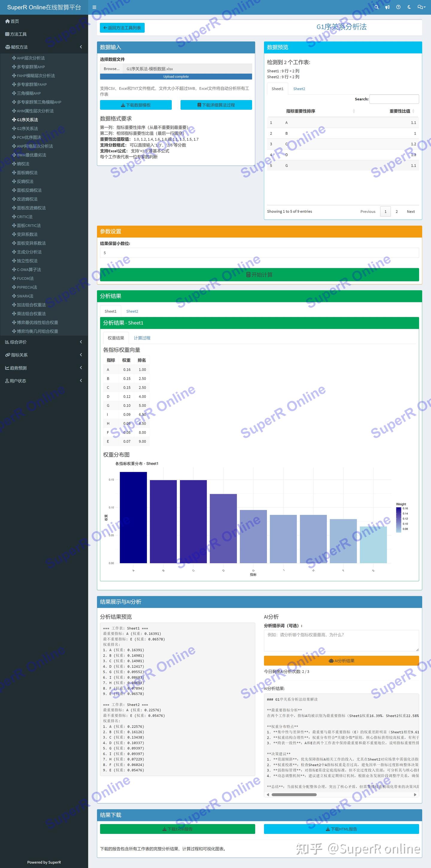Open search via the magnifier icon
This screenshot has height=868, width=431.
click(x=377, y=7)
